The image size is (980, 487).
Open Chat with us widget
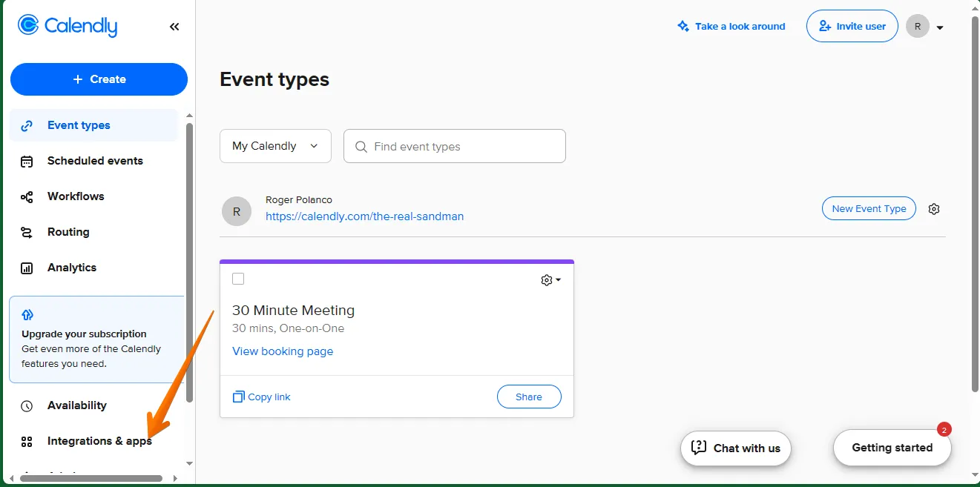(736, 448)
